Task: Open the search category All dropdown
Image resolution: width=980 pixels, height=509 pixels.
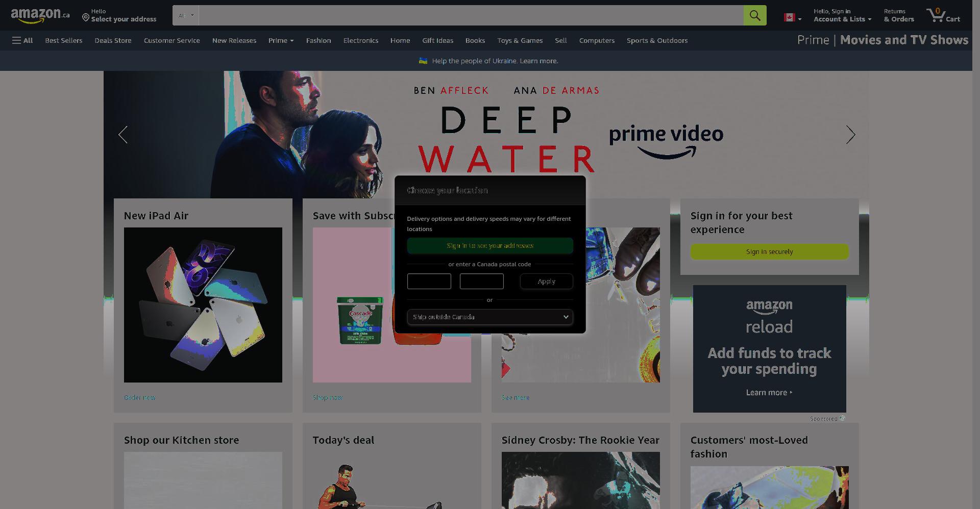Action: 186,15
